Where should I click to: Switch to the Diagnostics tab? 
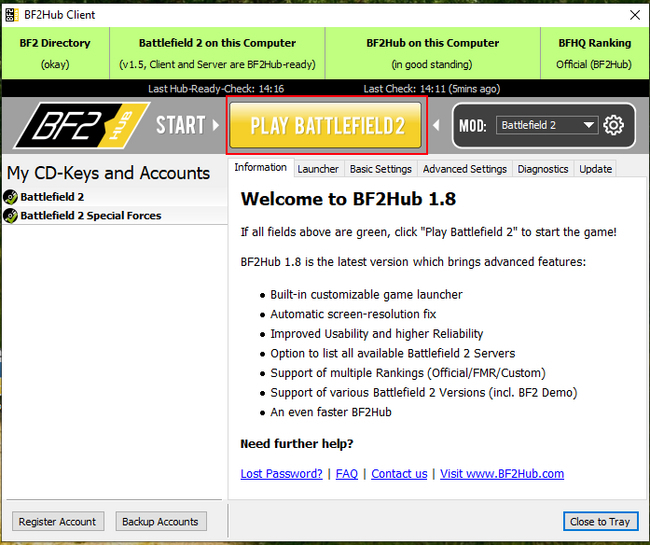(x=543, y=169)
